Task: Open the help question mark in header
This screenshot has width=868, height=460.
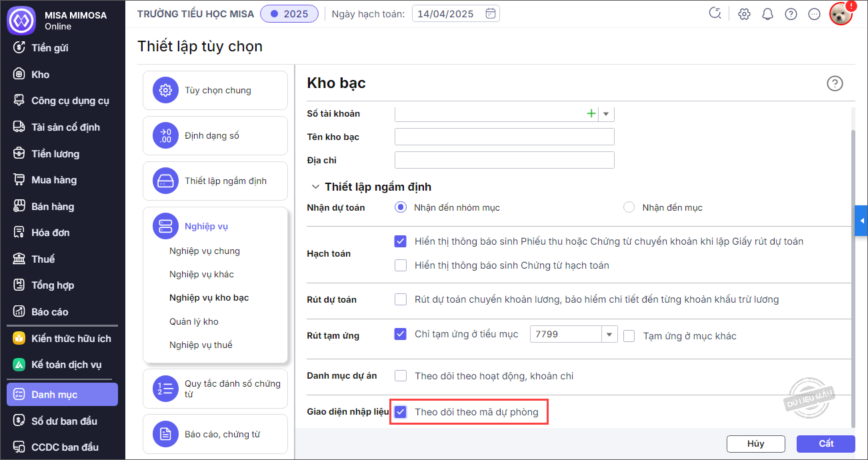Action: (791, 14)
